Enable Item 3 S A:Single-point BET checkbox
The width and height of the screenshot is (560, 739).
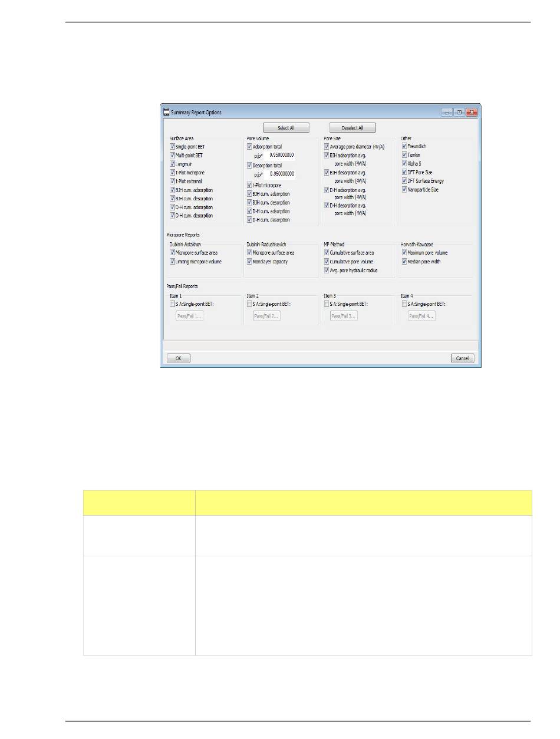click(x=327, y=304)
